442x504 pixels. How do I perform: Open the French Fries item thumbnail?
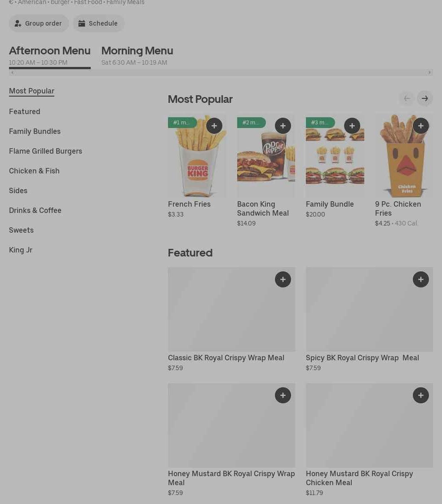tap(197, 156)
